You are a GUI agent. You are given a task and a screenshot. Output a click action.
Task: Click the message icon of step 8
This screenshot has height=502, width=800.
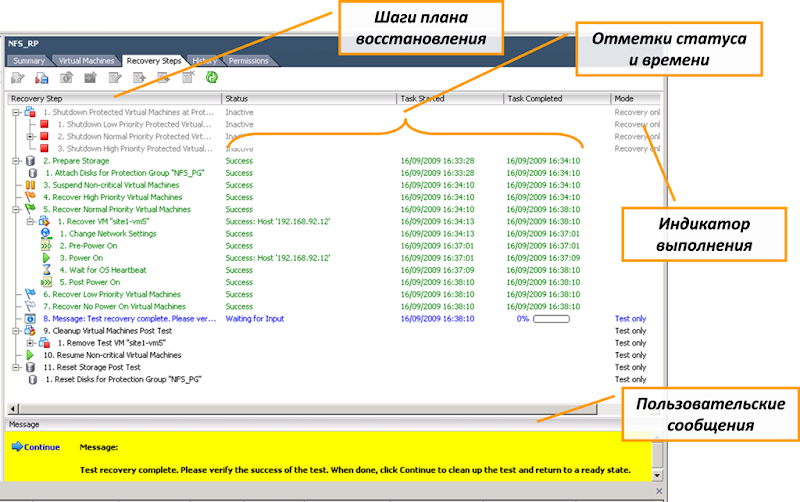pyautogui.click(x=30, y=319)
